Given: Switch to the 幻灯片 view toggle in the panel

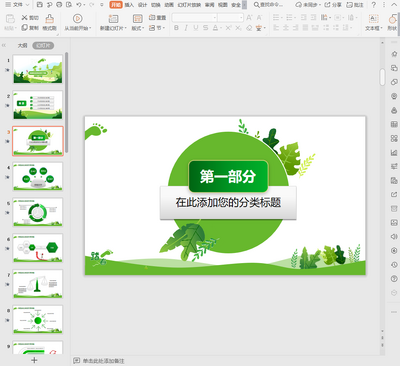Looking at the screenshot, I should coord(43,45).
